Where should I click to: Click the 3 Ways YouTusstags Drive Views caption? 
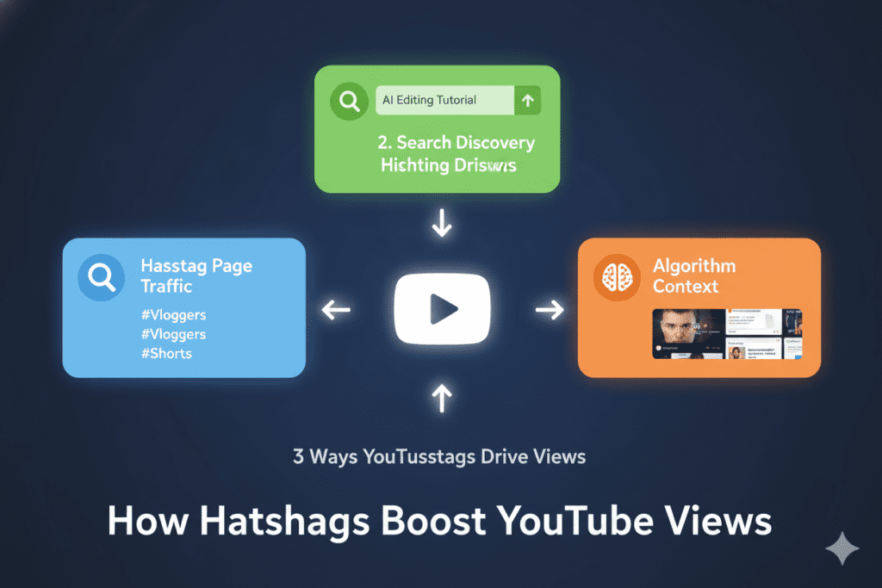point(439,457)
